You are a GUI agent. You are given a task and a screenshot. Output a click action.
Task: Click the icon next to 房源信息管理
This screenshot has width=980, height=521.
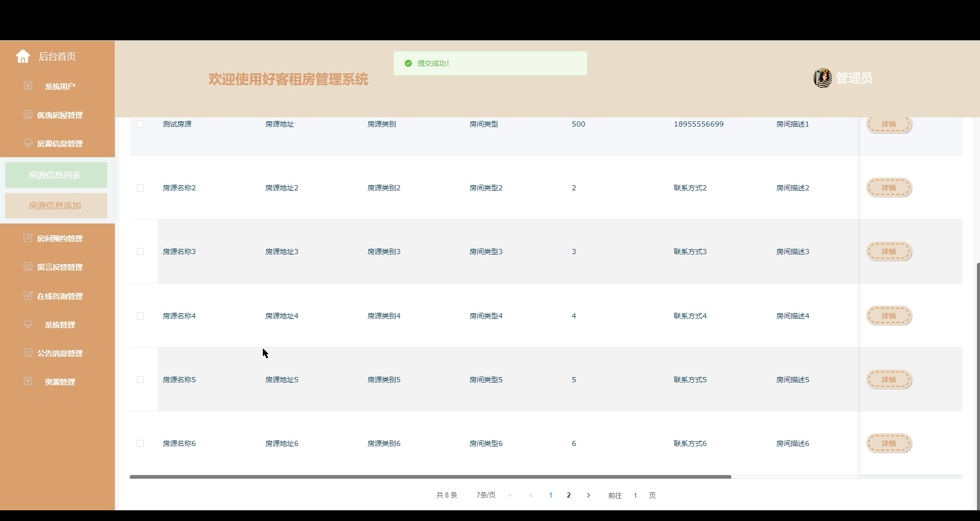coord(28,143)
